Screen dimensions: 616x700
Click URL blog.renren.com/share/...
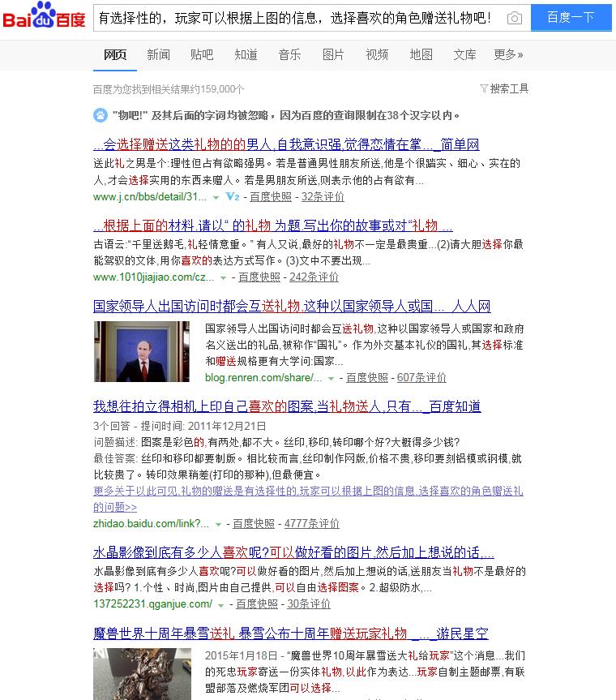263,378
